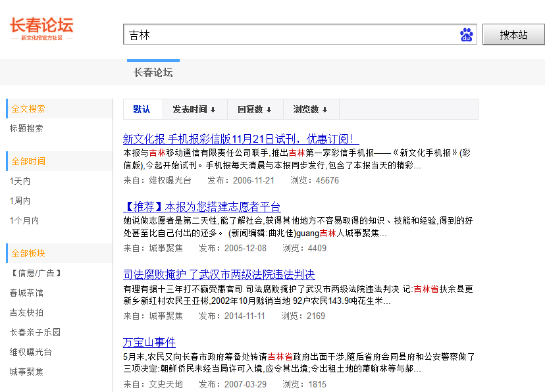This screenshot has height=392, width=545.
Task: Sort results by 回复数
Action: click(x=255, y=109)
